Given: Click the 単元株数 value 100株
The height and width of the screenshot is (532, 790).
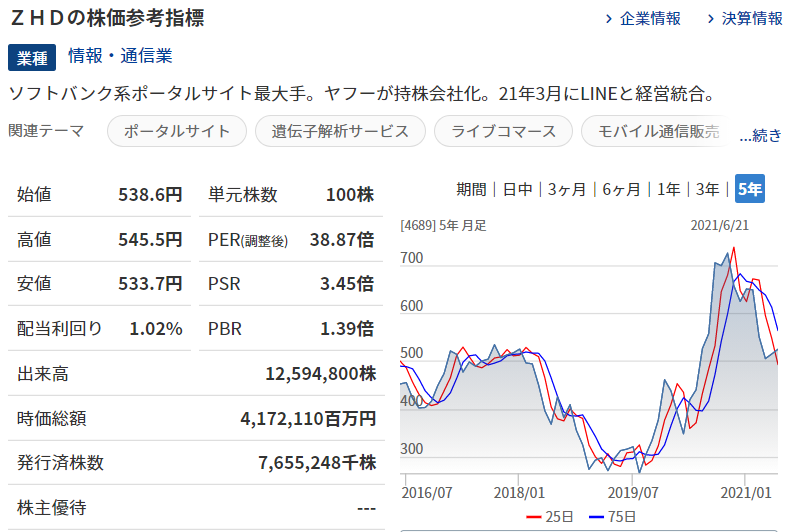Looking at the screenshot, I should [350, 194].
